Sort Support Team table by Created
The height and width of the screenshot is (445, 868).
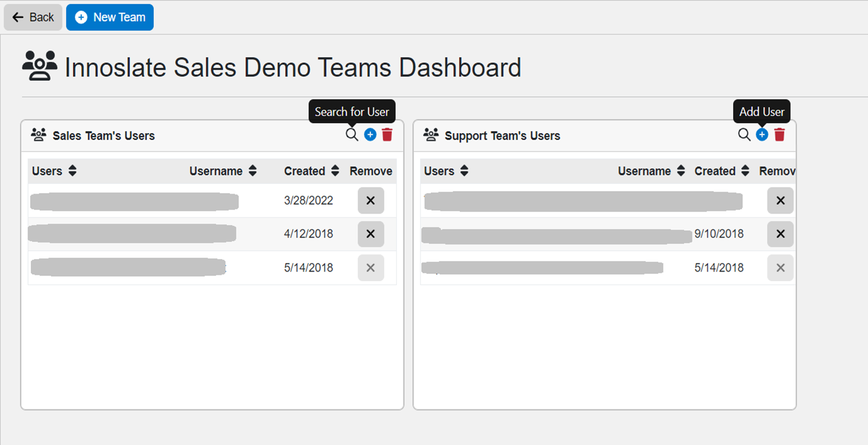point(745,171)
